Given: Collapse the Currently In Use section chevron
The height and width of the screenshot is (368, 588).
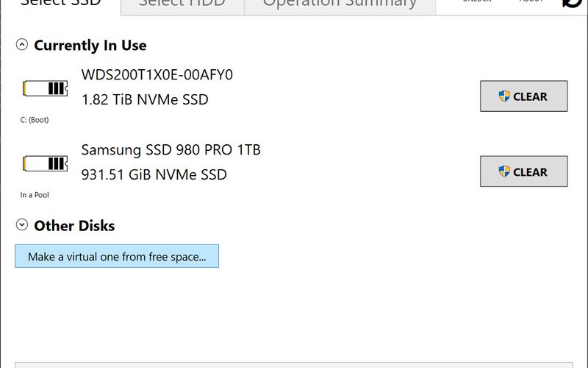Looking at the screenshot, I should 22,45.
